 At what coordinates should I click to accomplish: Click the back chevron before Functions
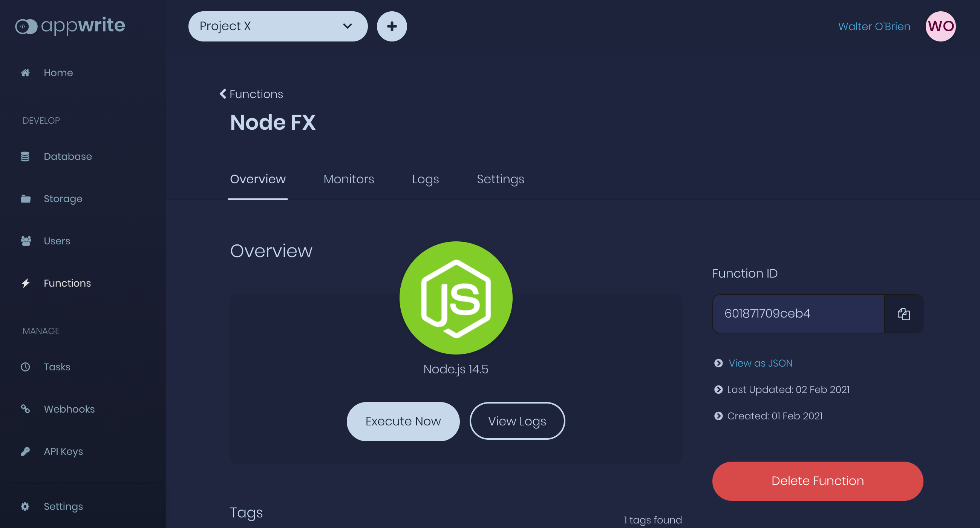pos(223,94)
